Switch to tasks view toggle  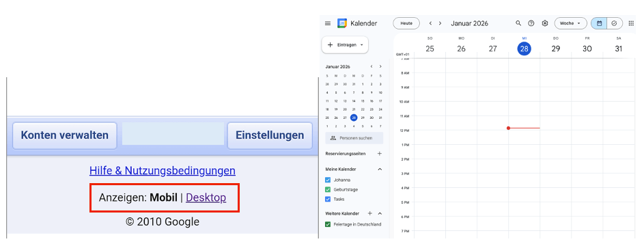tap(615, 23)
